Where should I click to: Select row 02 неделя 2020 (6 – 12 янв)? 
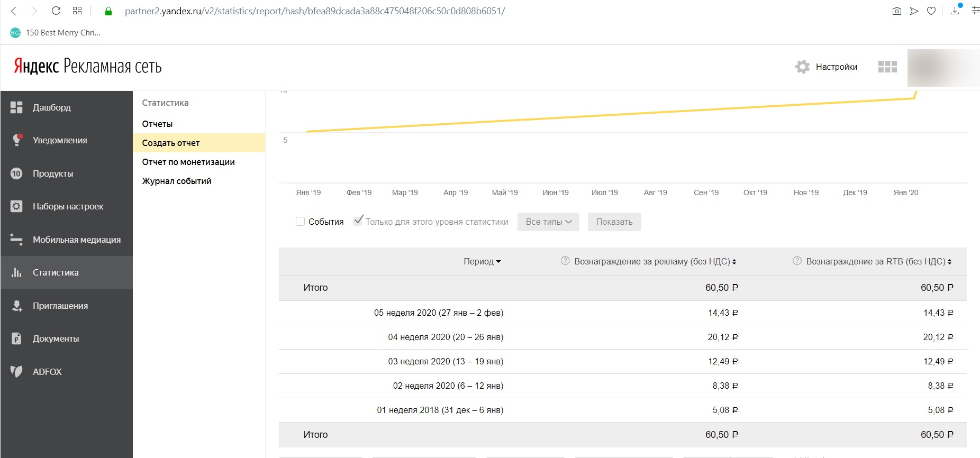pos(622,386)
